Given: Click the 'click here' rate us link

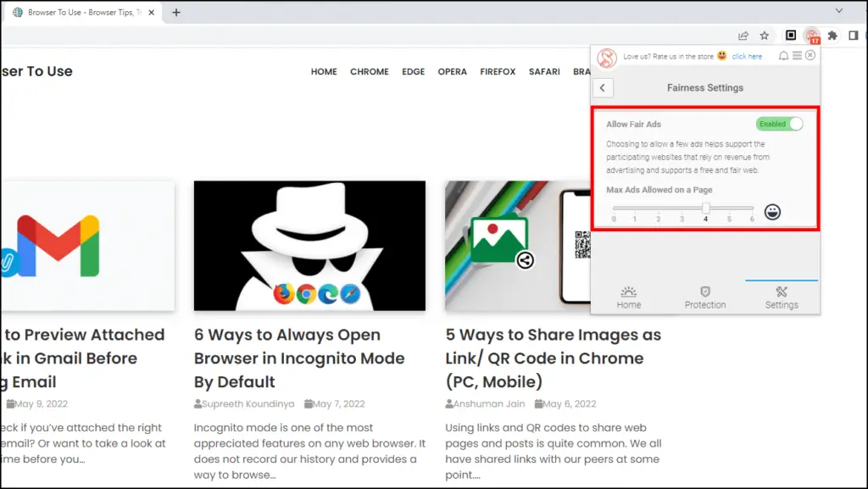Looking at the screenshot, I should tap(747, 57).
